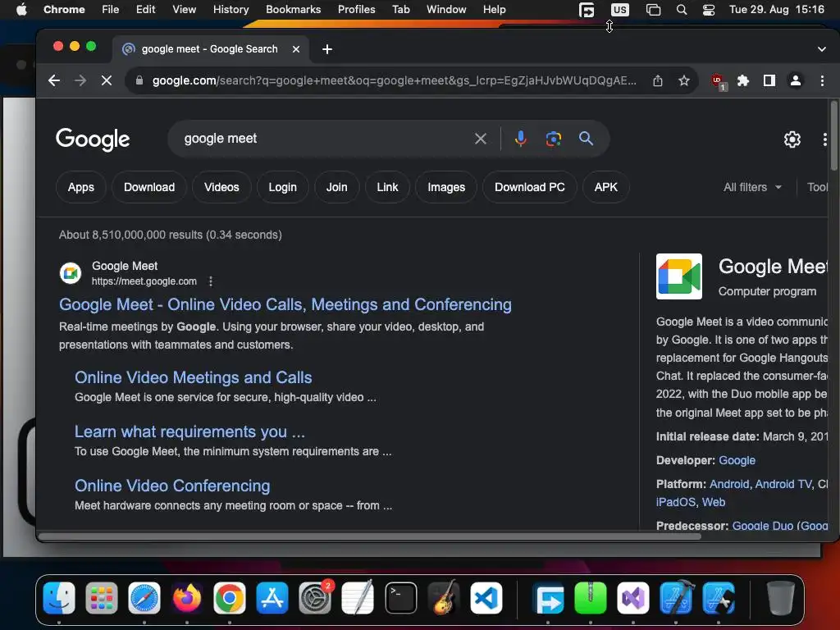Open the Profiles menu
This screenshot has height=630, width=840.
[x=356, y=10]
